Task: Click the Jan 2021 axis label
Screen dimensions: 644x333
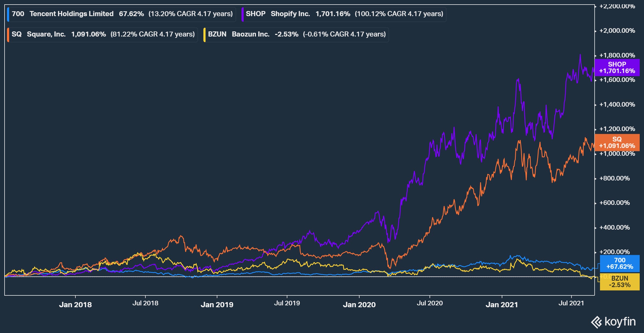Action: (x=502, y=305)
